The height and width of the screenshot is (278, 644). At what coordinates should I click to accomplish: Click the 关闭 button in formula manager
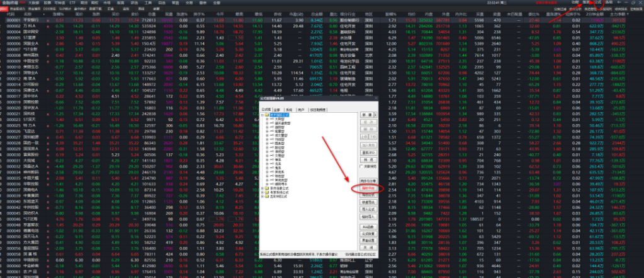point(368,248)
